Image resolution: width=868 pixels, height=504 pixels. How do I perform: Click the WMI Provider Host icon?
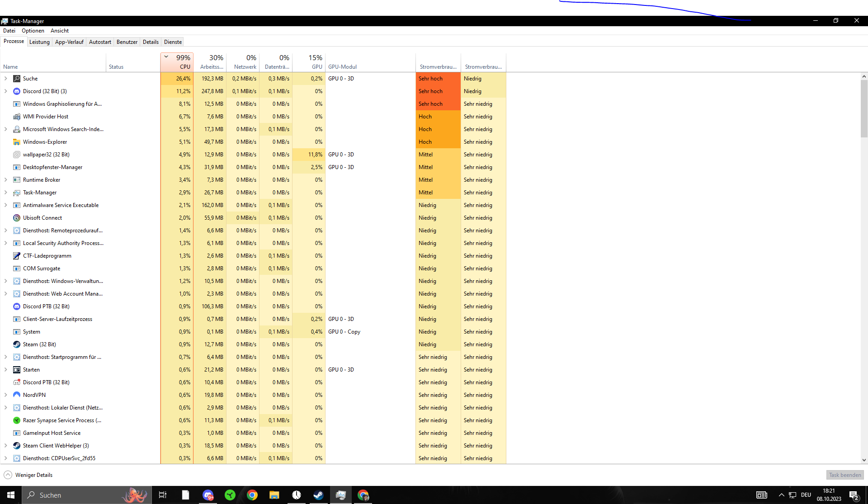17,117
